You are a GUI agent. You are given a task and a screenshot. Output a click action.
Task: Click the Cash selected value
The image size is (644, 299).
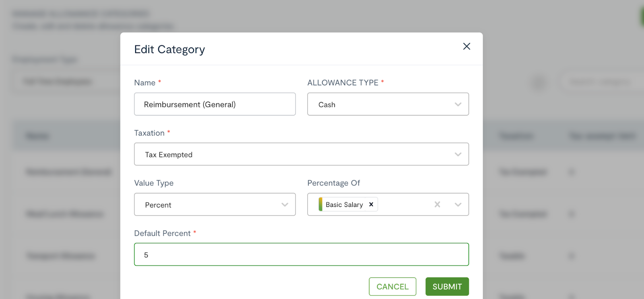coord(327,105)
